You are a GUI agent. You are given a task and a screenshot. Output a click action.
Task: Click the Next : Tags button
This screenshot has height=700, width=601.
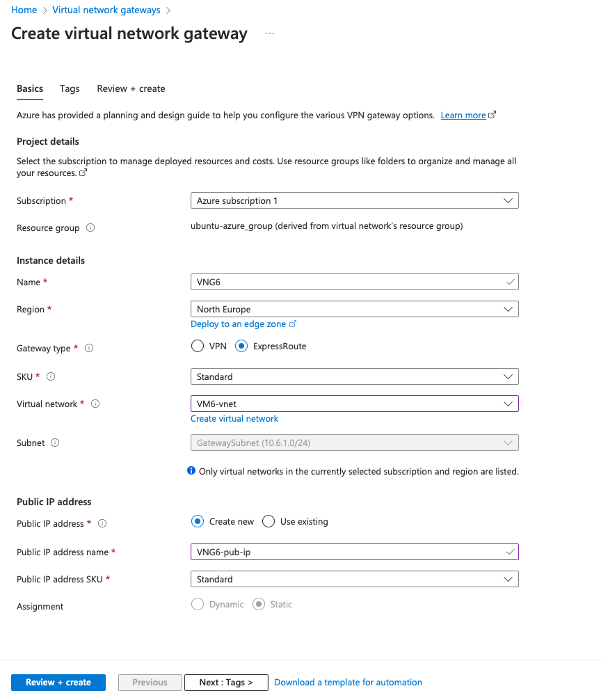coord(226,682)
